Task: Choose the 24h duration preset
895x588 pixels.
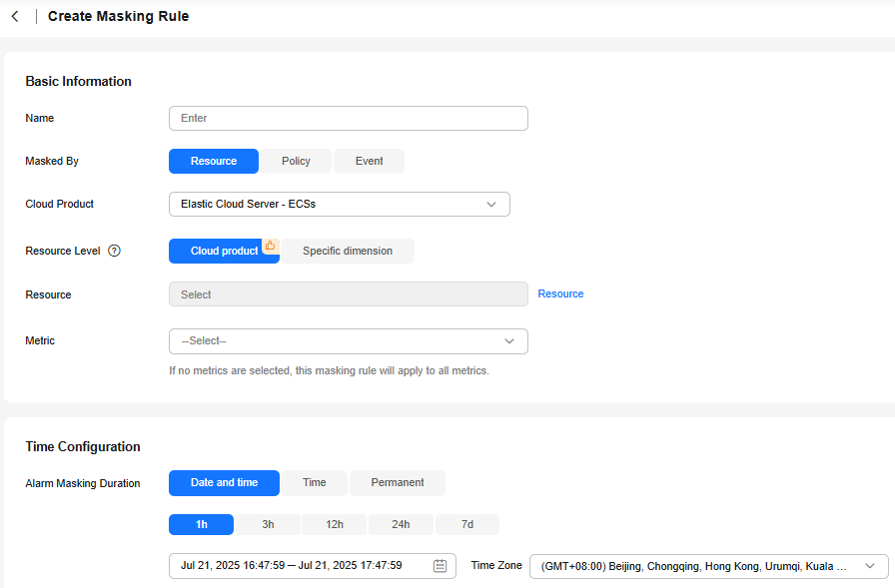Action: pyautogui.click(x=401, y=525)
